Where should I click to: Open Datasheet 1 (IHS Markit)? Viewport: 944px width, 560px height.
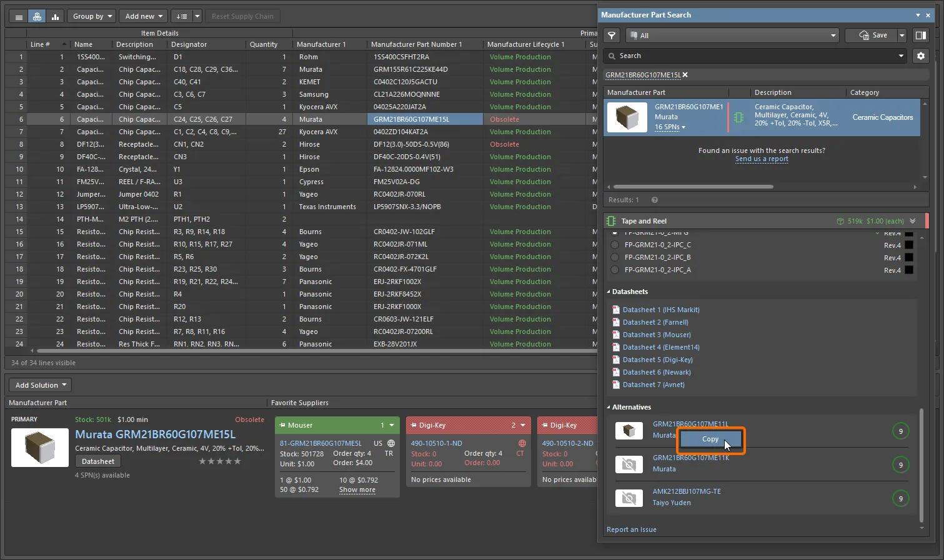click(661, 310)
